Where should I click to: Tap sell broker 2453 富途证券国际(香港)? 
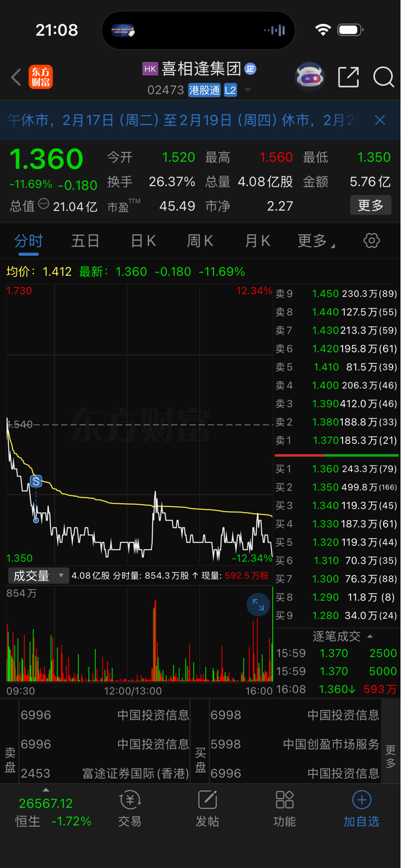(104, 774)
